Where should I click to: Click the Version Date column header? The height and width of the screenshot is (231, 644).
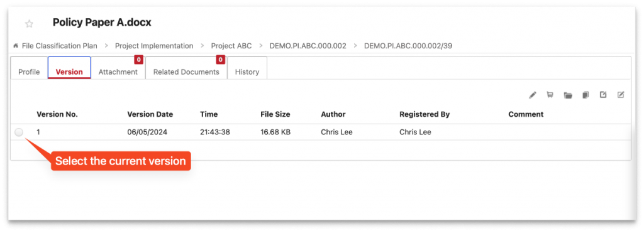point(150,114)
